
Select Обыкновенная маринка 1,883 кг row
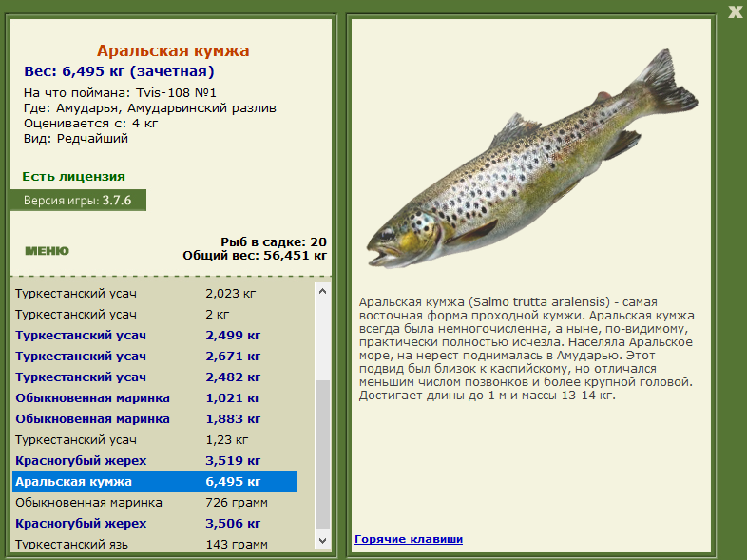click(x=155, y=419)
